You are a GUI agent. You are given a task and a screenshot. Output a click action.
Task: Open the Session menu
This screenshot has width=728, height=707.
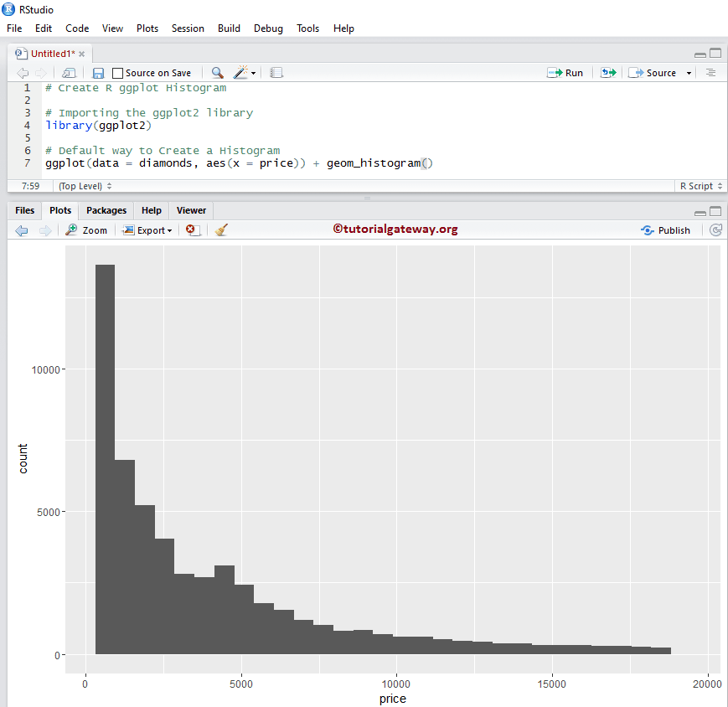188,28
